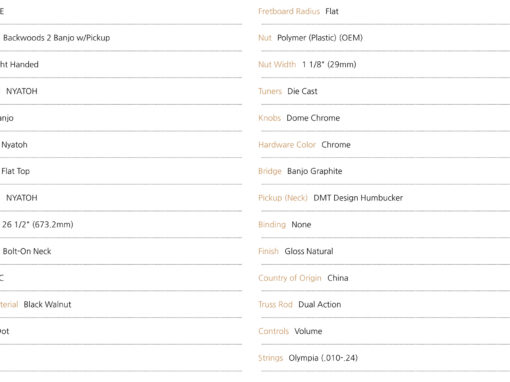Select the DMT Design Humbucker text
Viewport: 510px width, 382px height.
tap(358, 198)
